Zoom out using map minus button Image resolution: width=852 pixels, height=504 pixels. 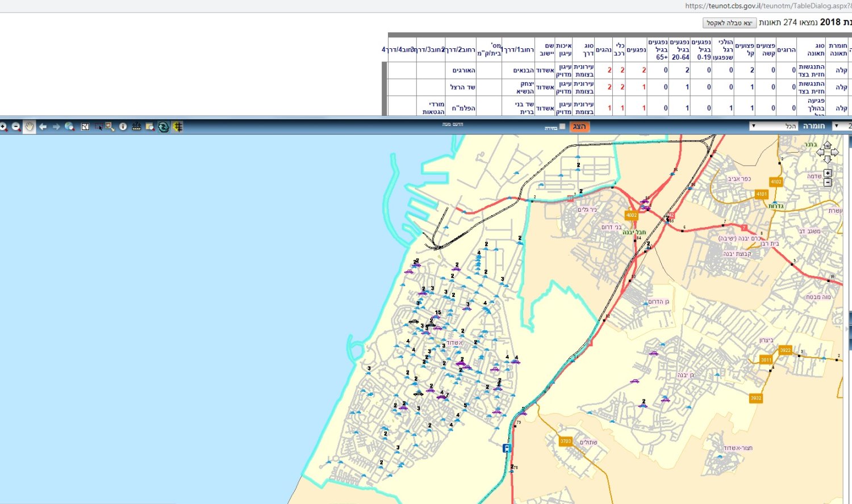coord(828,182)
